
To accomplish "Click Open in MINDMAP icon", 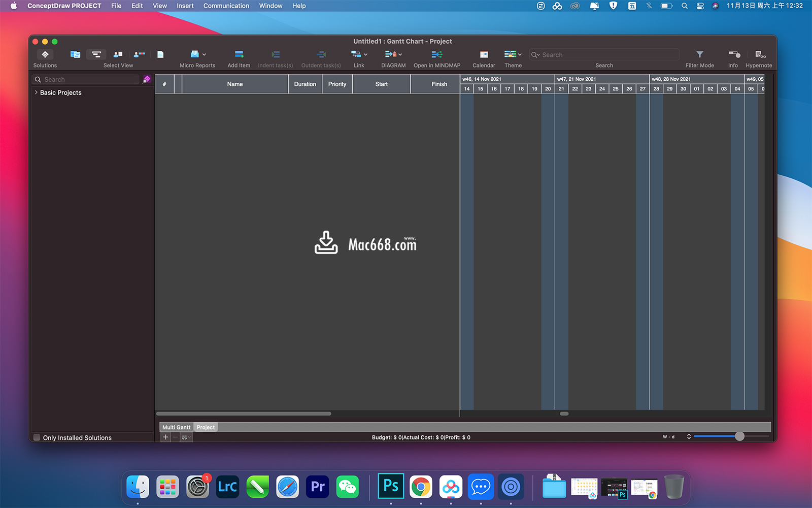I will click(x=437, y=54).
